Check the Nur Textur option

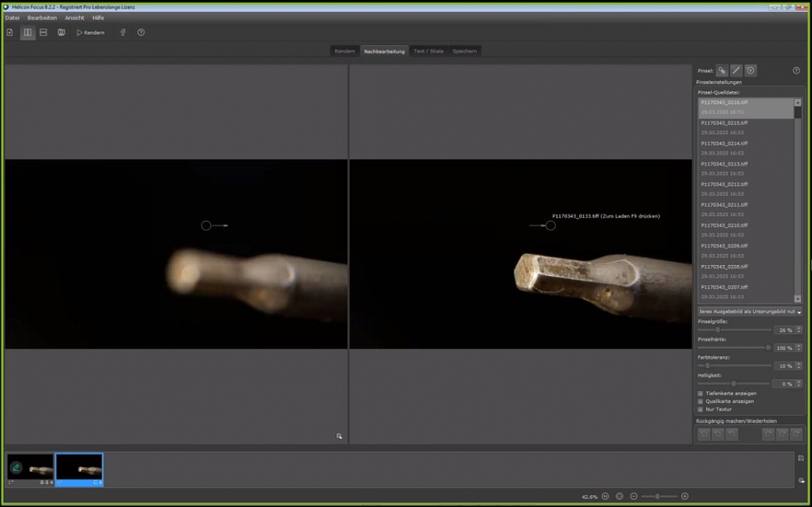pos(701,409)
